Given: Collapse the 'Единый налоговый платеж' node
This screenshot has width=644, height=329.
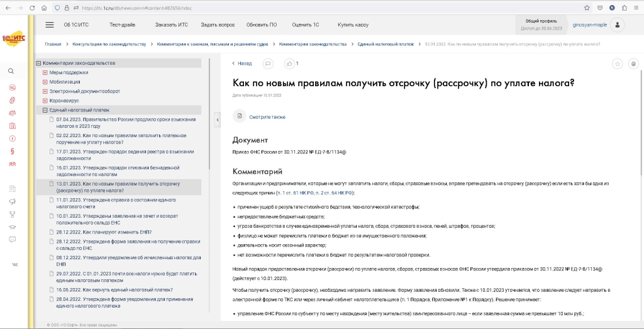Looking at the screenshot, I should [45, 110].
